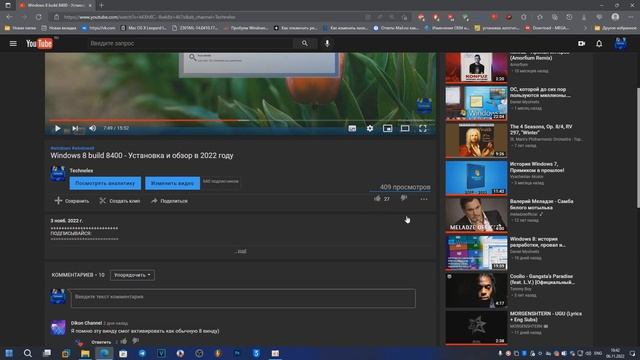
Task: Expand the description with ...ещё
Action: 241,251
